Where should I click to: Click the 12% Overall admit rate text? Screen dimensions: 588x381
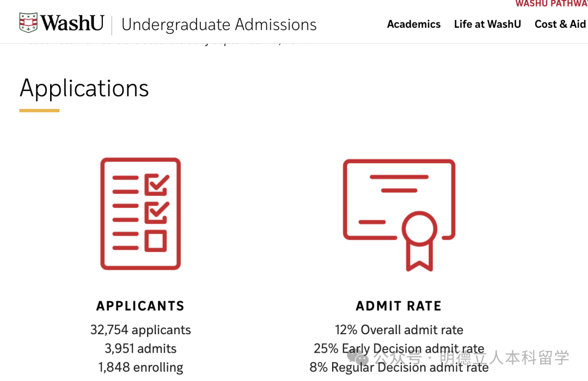click(399, 330)
